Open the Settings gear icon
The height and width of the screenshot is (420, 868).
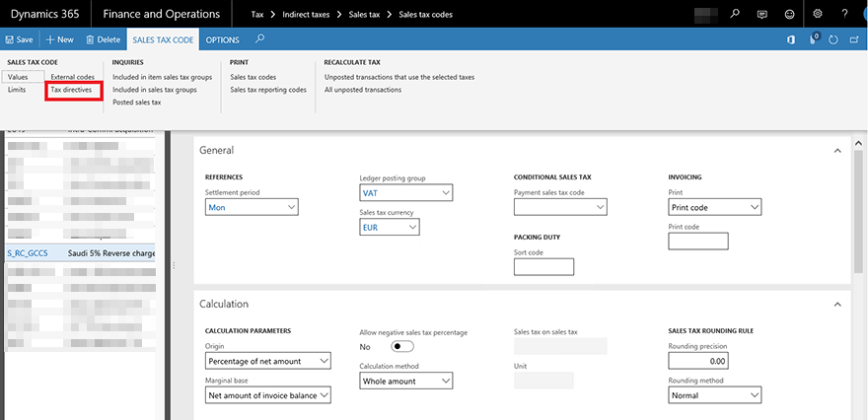pyautogui.click(x=818, y=15)
